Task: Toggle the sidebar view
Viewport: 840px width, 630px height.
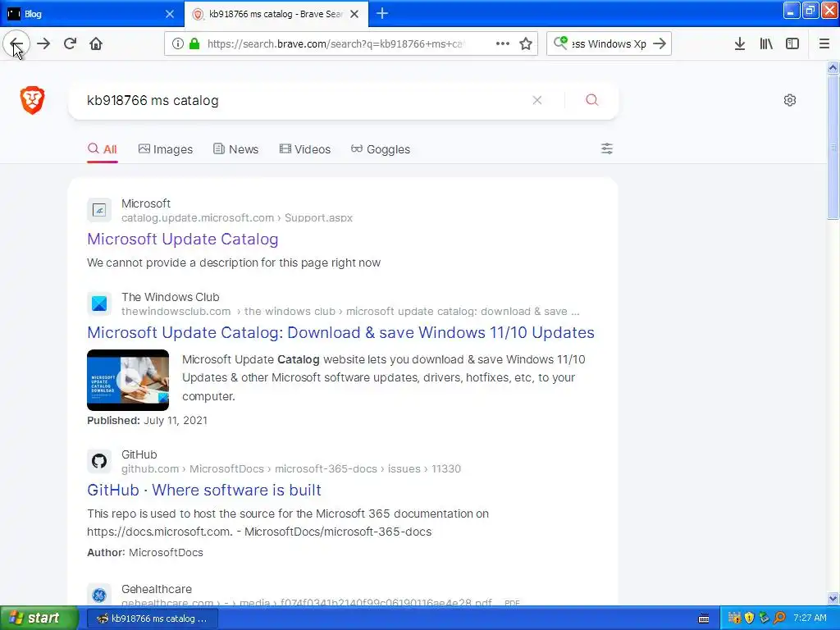Action: [792, 44]
